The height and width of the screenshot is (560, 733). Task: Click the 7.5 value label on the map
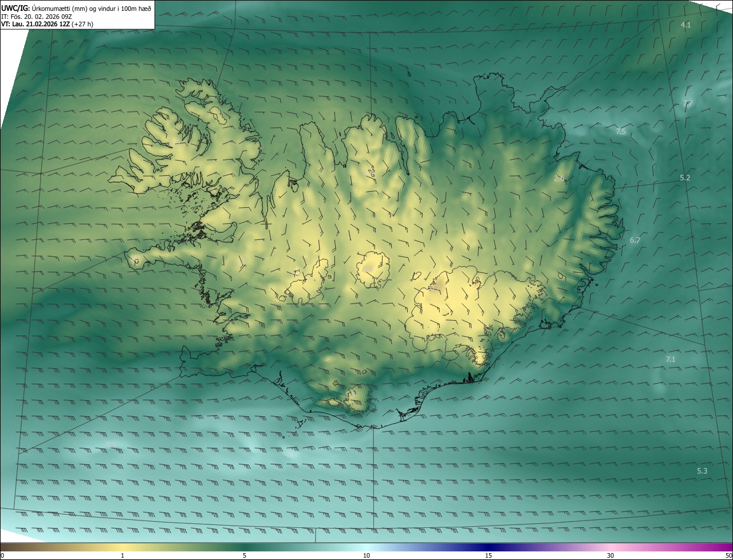[x=621, y=132]
